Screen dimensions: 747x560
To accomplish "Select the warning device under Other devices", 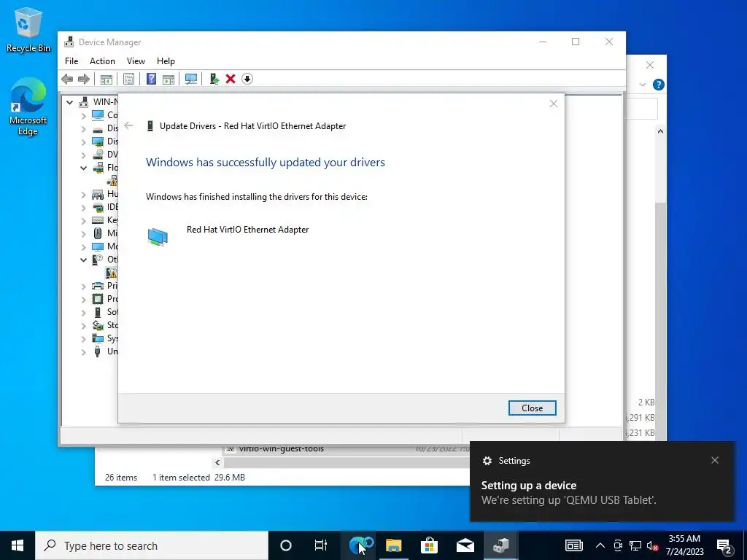I will 112,273.
